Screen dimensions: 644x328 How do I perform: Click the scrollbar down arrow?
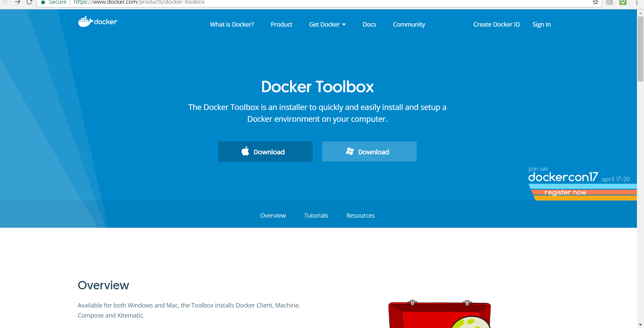tap(640, 325)
